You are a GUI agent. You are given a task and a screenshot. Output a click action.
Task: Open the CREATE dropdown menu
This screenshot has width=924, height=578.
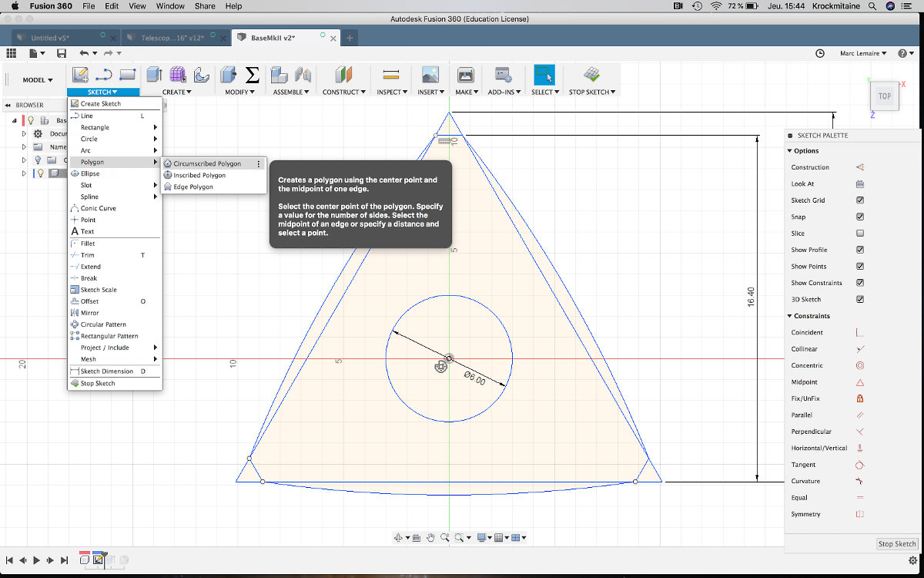point(176,92)
